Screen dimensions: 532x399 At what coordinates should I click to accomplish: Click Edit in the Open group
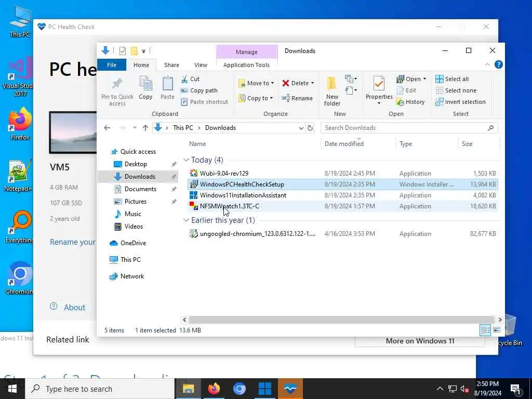coord(406,90)
